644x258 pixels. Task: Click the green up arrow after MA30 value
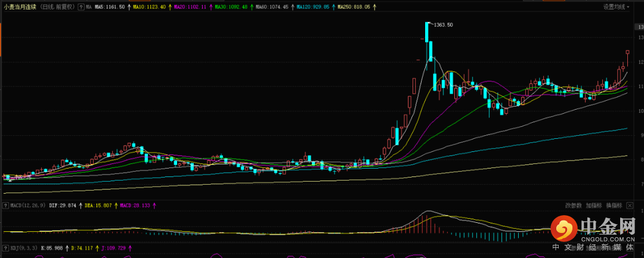pyautogui.click(x=251, y=7)
